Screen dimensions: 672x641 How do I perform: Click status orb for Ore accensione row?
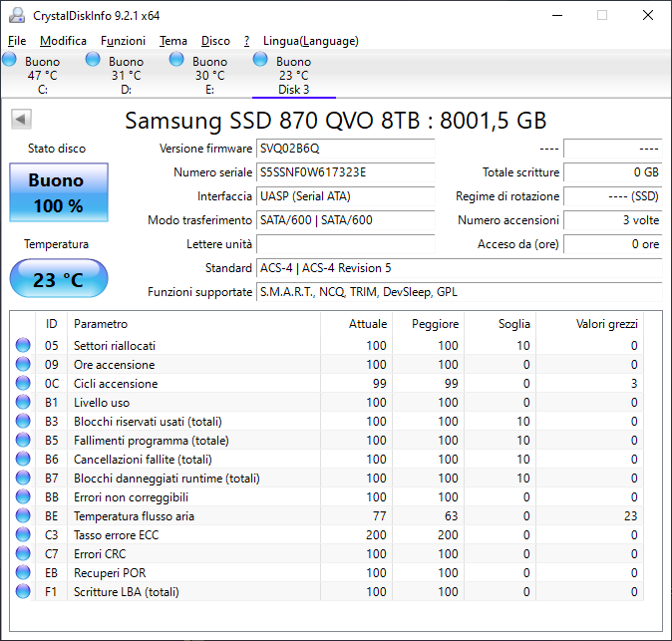click(23, 364)
